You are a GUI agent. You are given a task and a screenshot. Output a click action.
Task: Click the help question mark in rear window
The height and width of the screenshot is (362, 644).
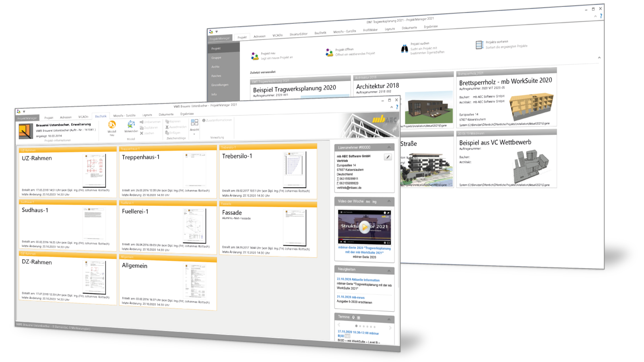[x=601, y=16]
